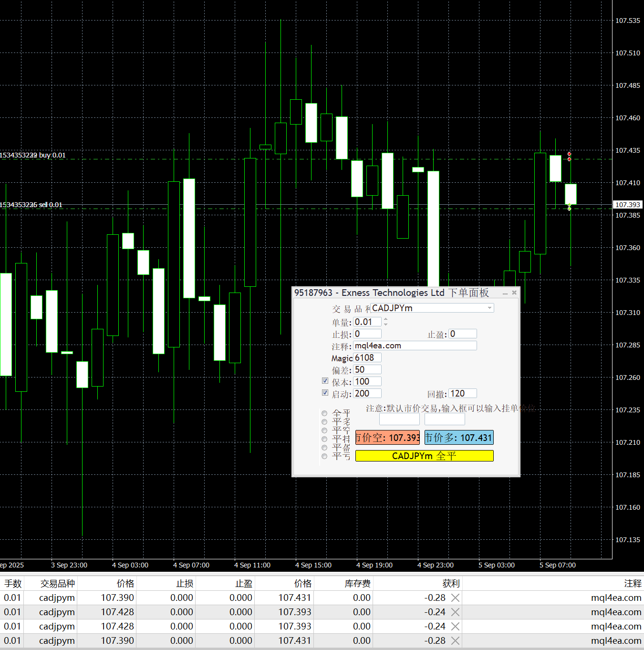This screenshot has width=644, height=650.
Task: Close the second order row's X icon
Action: (x=455, y=612)
